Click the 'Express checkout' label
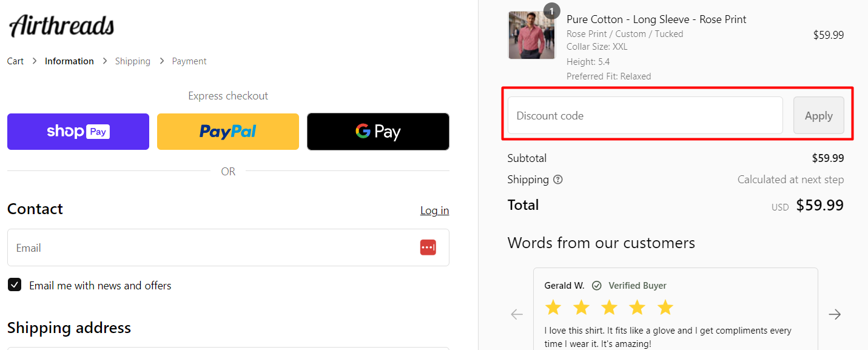This screenshot has width=868, height=350. [228, 96]
